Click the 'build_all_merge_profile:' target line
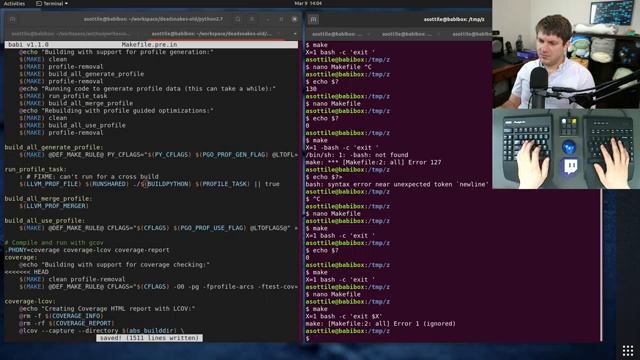 click(48, 199)
